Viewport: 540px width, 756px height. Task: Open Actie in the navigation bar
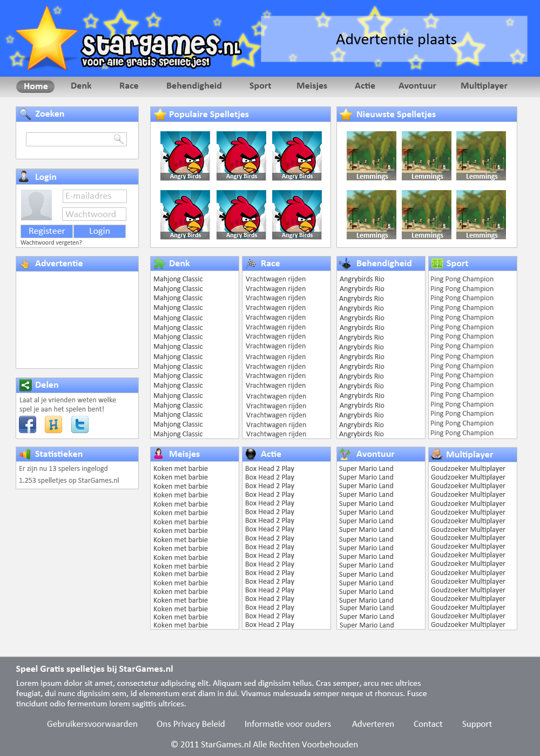point(365,86)
